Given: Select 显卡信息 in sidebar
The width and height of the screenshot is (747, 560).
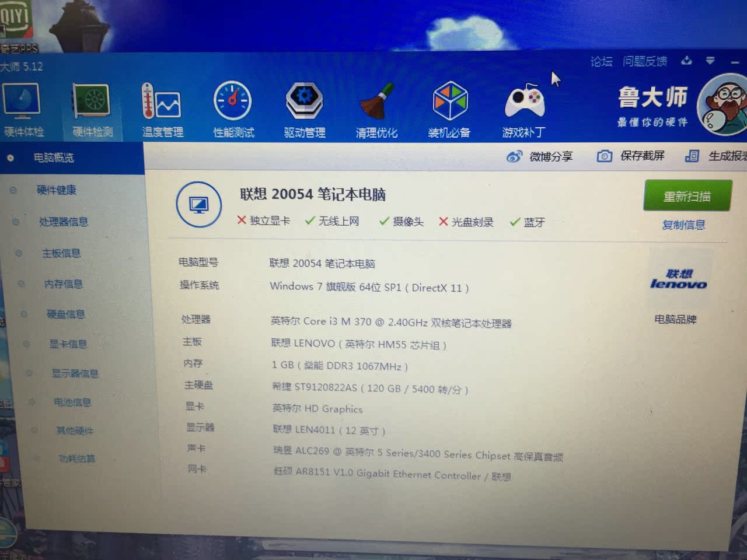Looking at the screenshot, I should pos(68,344).
